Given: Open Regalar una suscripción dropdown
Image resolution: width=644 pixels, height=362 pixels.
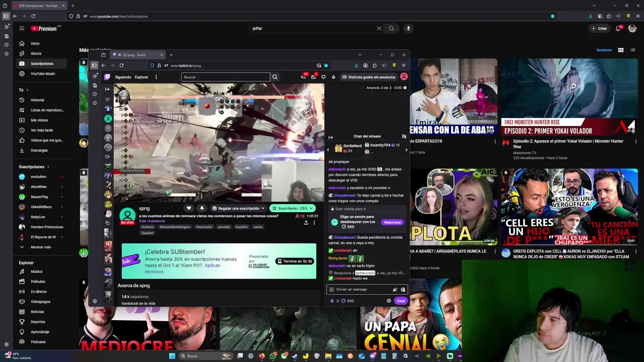Looking at the screenshot, I should [x=238, y=208].
